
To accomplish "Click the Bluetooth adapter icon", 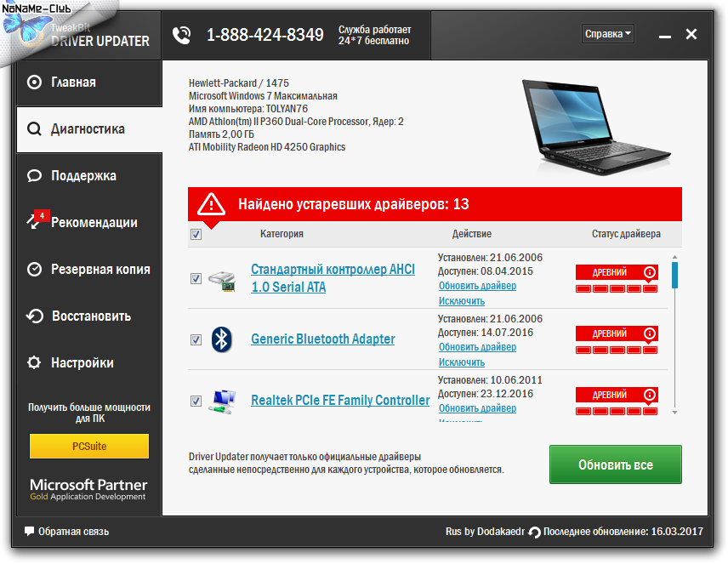I will (x=221, y=339).
